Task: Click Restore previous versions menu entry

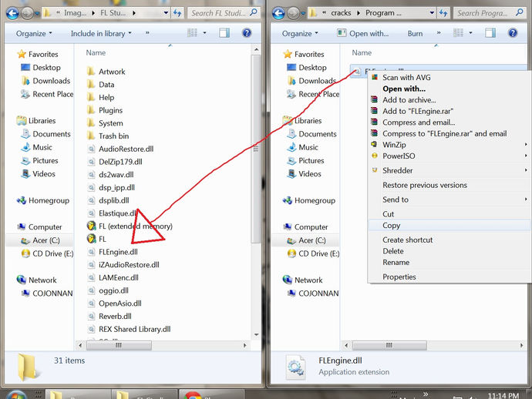Action: point(425,185)
